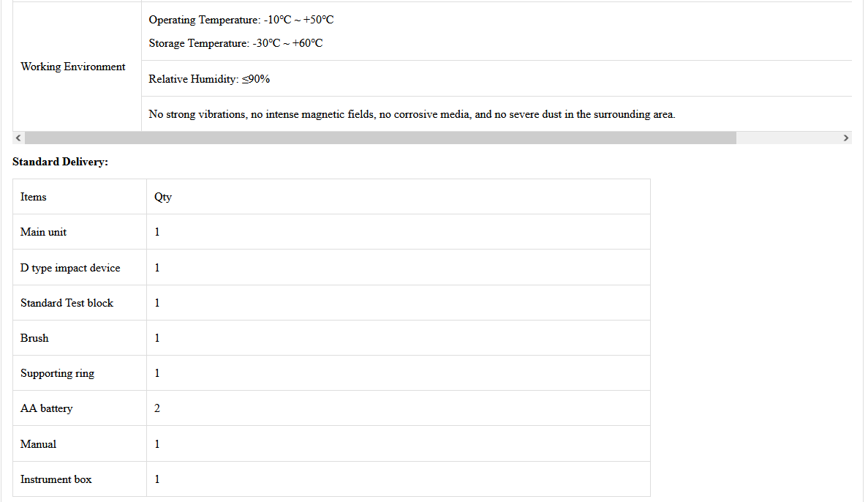868x502 pixels.
Task: Click the Brush item cell
Action: pos(34,338)
